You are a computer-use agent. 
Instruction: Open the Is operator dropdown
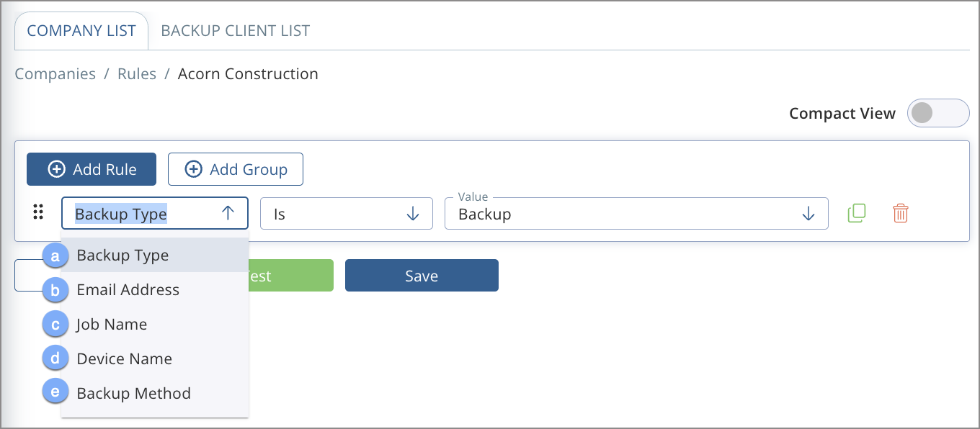click(347, 214)
